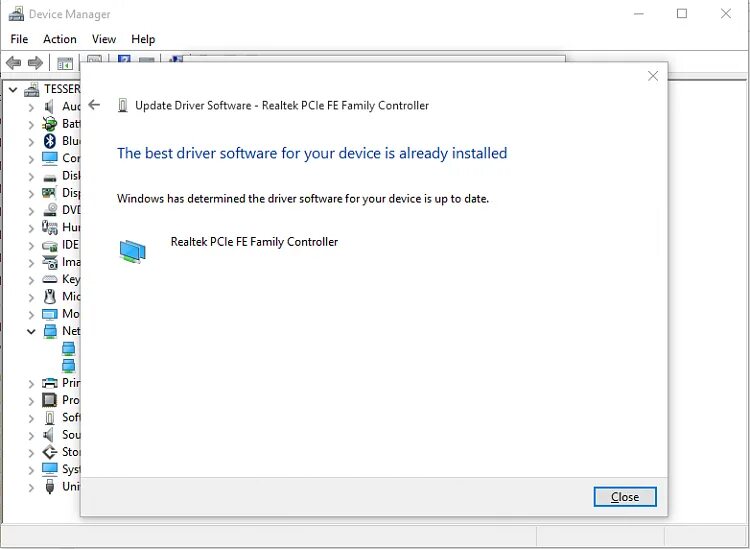Viewport: 750px width, 549px height.
Task: Expand the DVD drives category
Action: pyautogui.click(x=31, y=211)
